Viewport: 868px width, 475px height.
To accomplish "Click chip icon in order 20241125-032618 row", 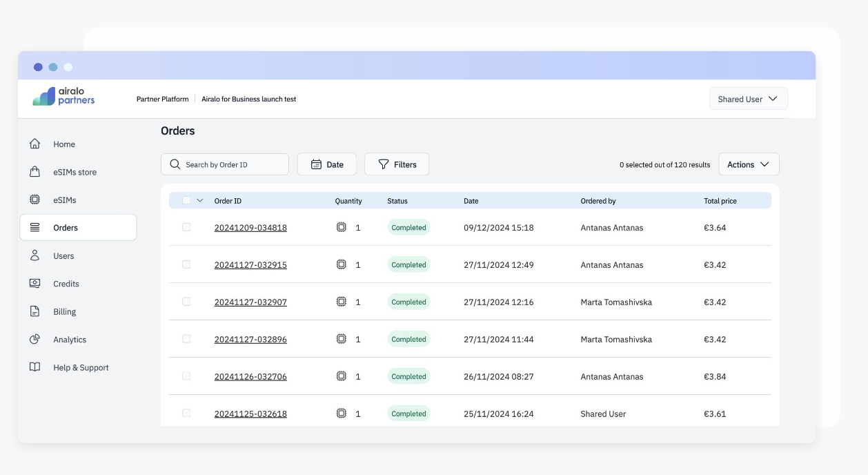I will pos(341,414).
